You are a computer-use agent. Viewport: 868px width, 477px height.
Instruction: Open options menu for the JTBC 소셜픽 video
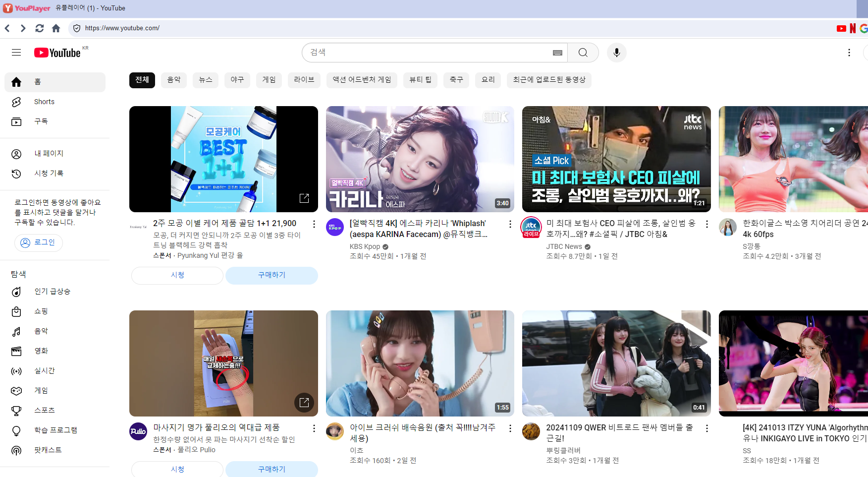coord(707,224)
